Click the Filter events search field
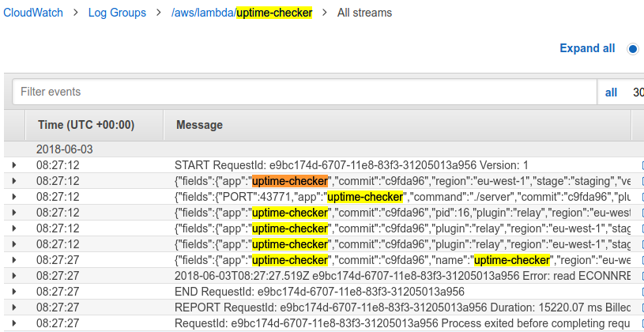The image size is (644, 332). [304, 92]
